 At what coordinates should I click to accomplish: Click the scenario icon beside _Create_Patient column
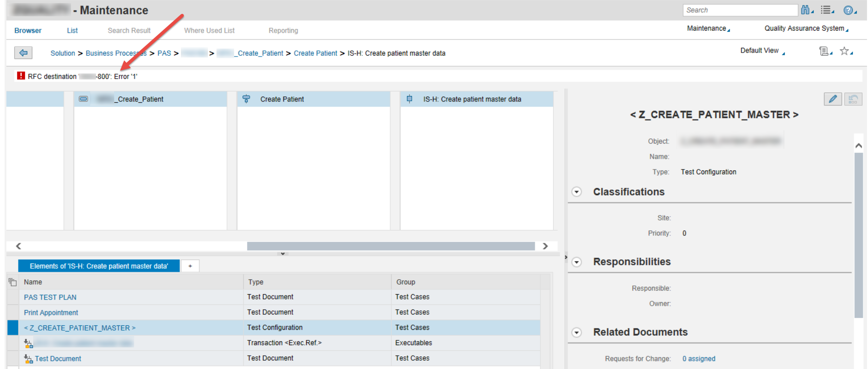coord(83,99)
